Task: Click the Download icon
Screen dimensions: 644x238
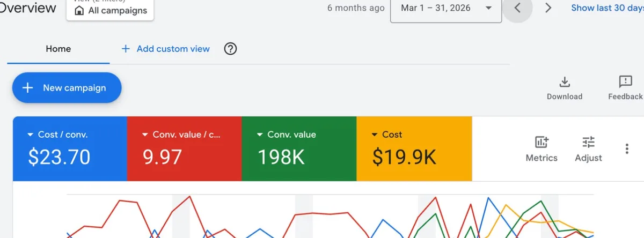Action: (564, 82)
